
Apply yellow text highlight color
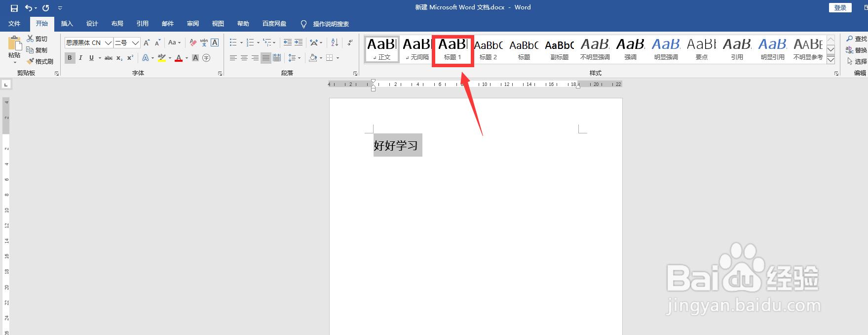pos(162,58)
